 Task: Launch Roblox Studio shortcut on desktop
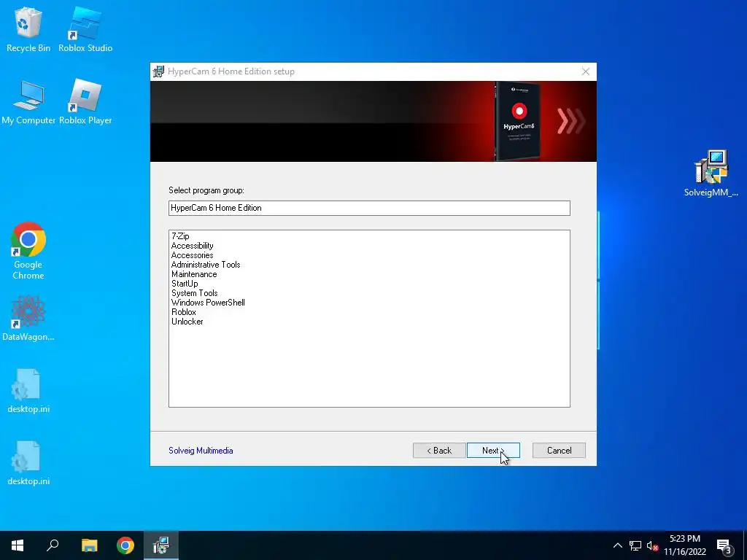click(x=85, y=28)
